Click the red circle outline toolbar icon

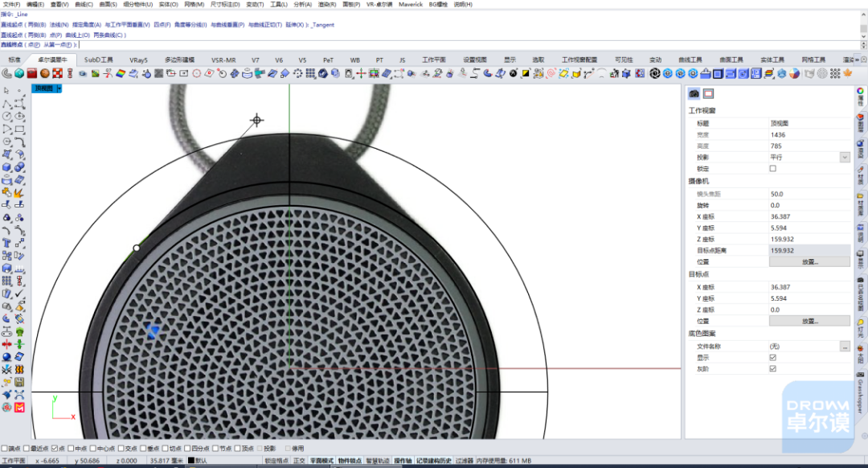[x=197, y=73]
